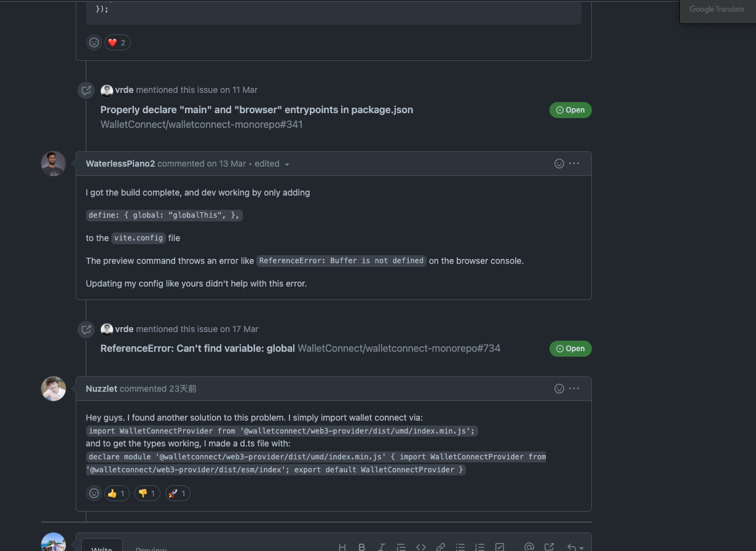
Task: Switch to the Preview tab
Action: click(x=151, y=547)
